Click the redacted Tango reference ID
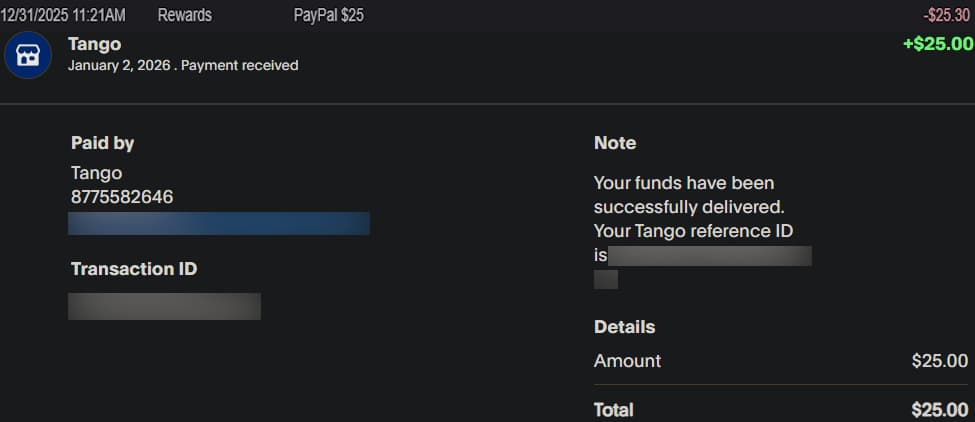The width and height of the screenshot is (975, 422). pos(709,256)
